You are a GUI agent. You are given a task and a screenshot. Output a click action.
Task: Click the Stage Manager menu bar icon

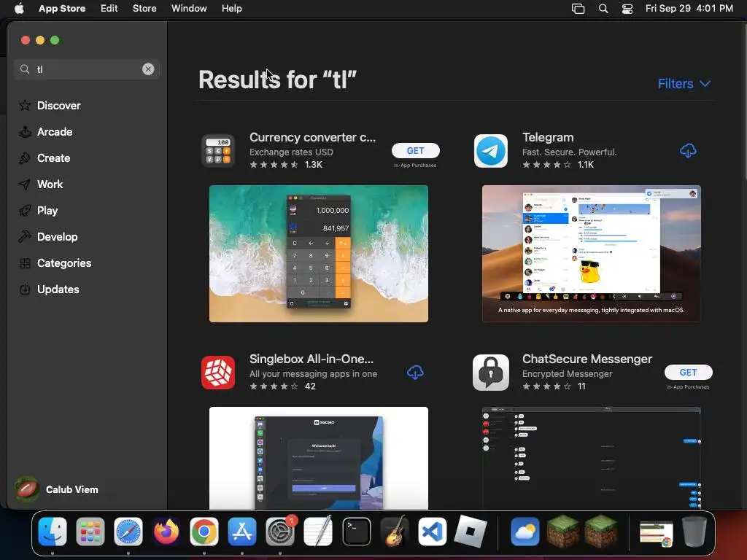pos(578,9)
